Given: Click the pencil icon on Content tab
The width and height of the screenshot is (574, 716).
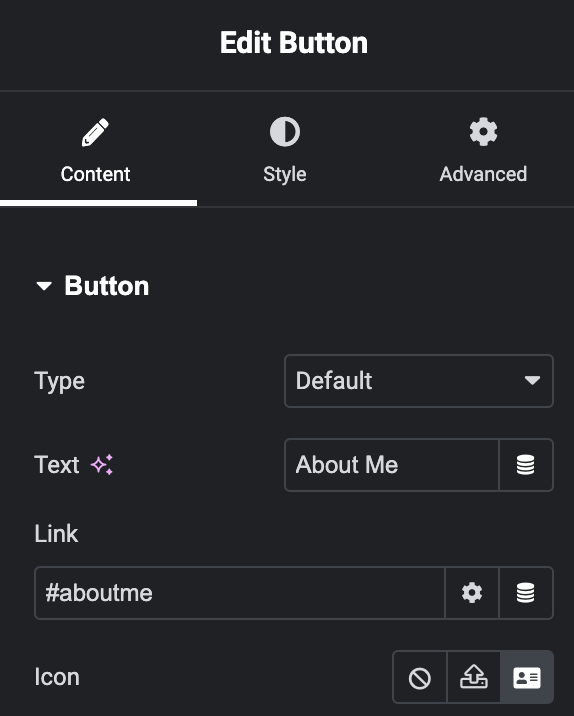Looking at the screenshot, I should click(95, 132).
